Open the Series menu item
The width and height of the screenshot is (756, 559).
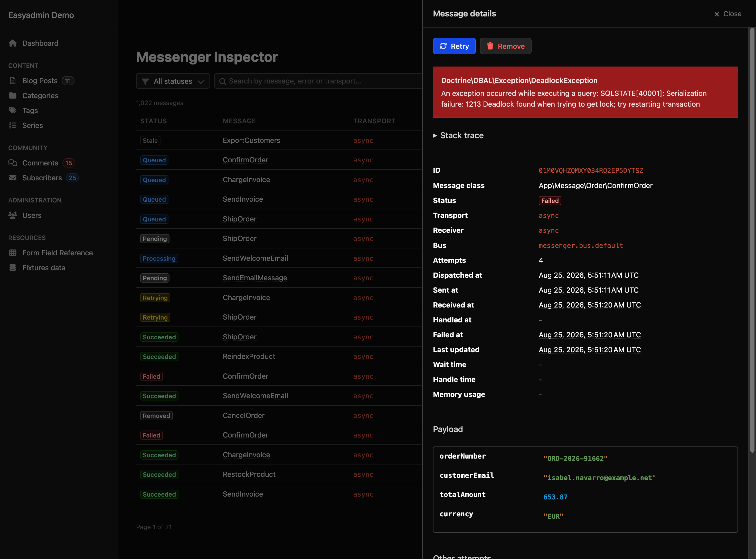tap(32, 125)
